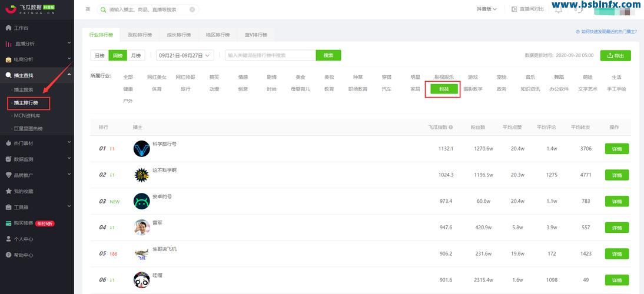The height and width of the screenshot is (294, 644).
Task: Open 详情 for 这不科学啊
Action: click(617, 175)
